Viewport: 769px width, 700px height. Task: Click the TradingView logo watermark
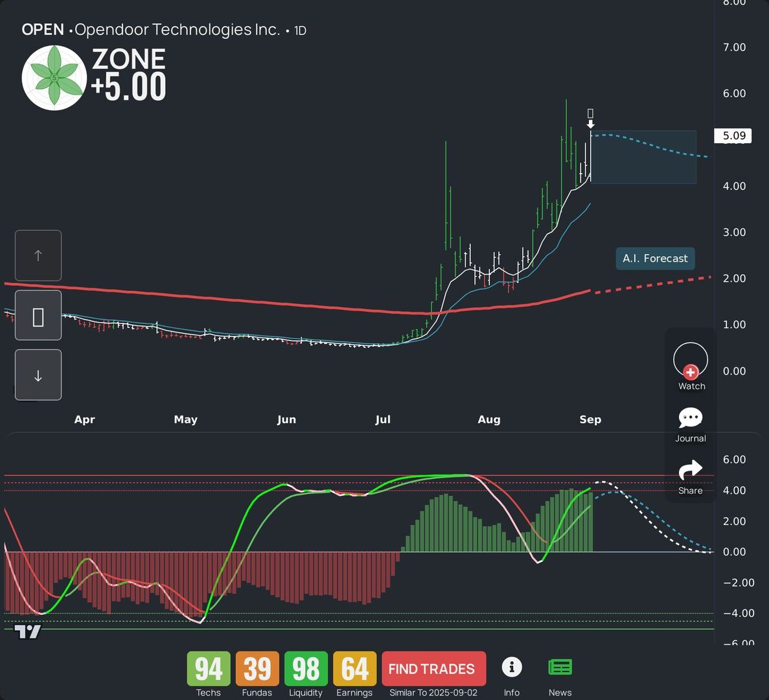(x=27, y=631)
